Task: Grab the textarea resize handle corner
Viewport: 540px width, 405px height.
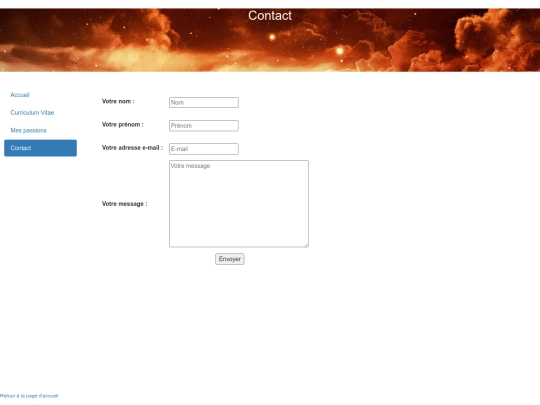Action: (306, 245)
